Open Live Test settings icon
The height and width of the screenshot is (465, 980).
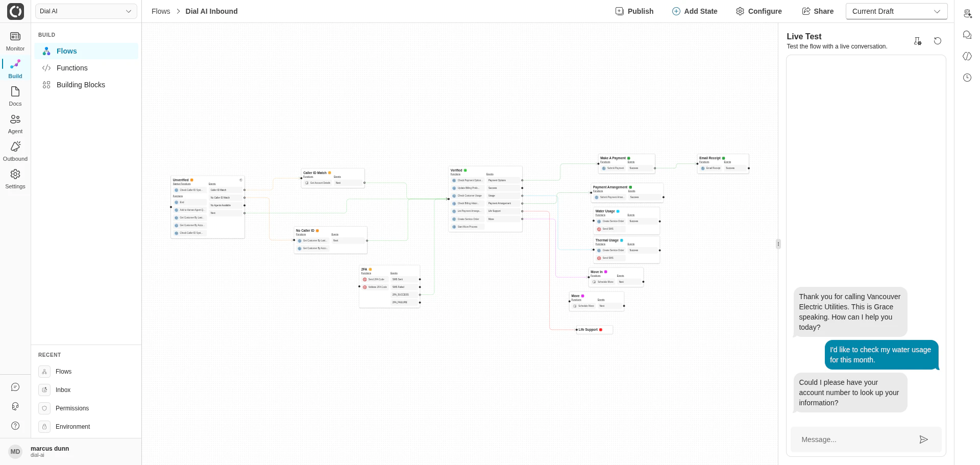(x=918, y=41)
